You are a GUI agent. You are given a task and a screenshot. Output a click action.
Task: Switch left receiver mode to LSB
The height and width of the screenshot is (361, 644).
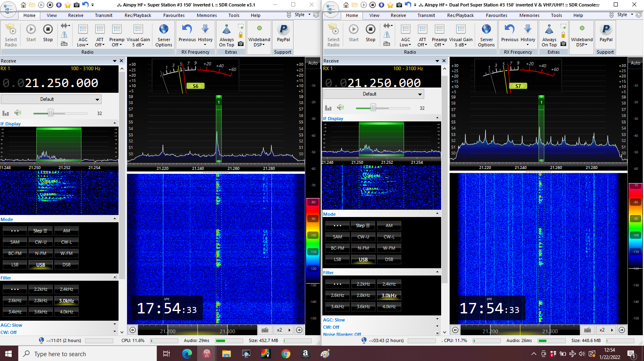click(x=15, y=265)
